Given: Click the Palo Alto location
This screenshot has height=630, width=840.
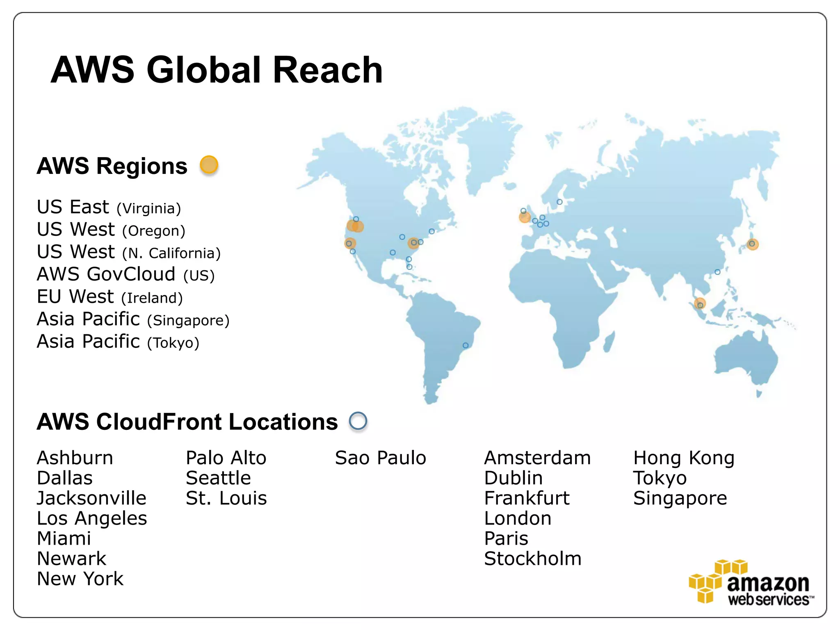Looking at the screenshot, I should tap(226, 458).
